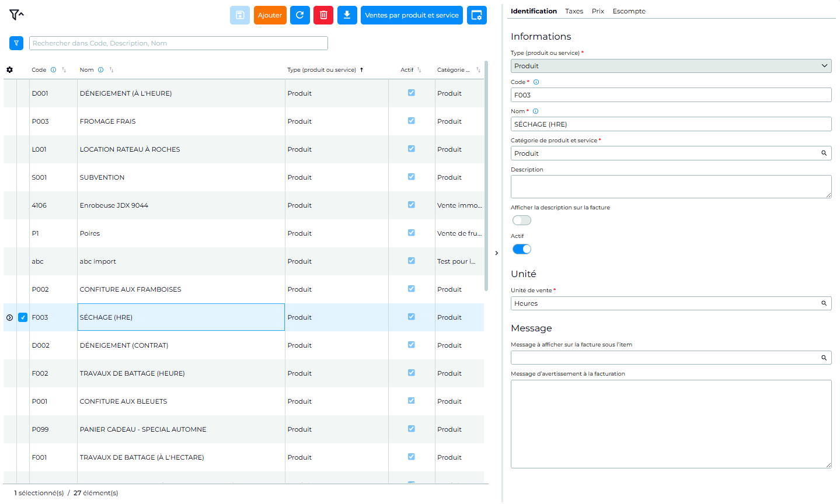Click the 'Message d'avertissement à la facturation' text area

[x=671, y=424]
